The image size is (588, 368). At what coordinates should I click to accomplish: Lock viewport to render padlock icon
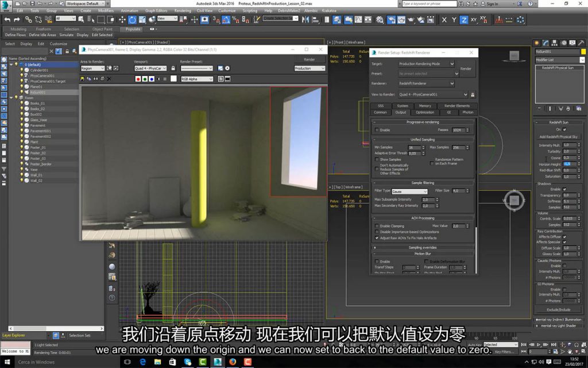(173, 68)
